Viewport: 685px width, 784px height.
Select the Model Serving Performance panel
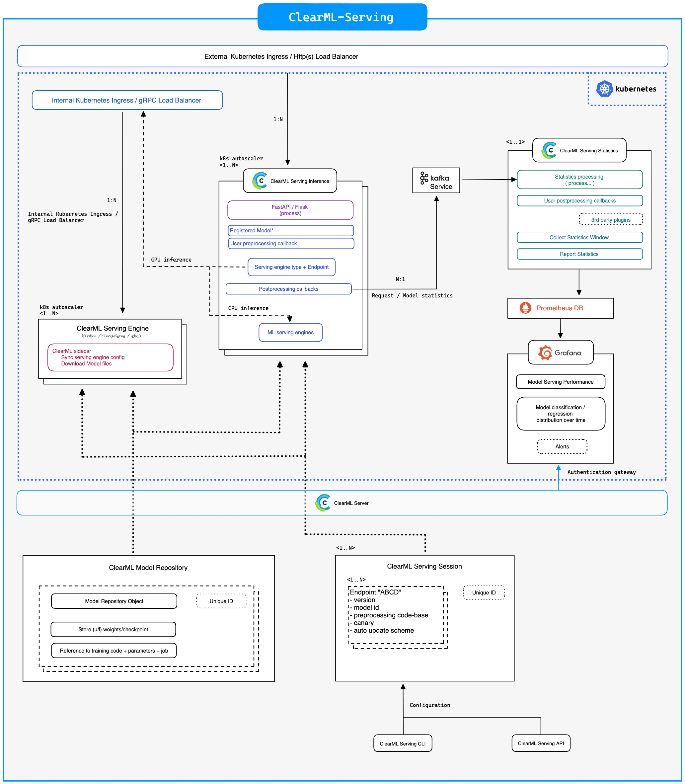click(x=561, y=381)
